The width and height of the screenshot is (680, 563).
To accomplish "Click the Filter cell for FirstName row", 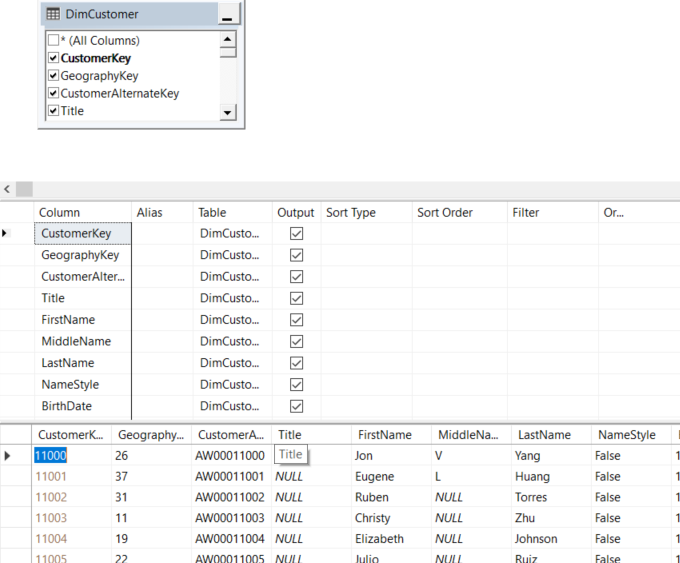I will [552, 320].
